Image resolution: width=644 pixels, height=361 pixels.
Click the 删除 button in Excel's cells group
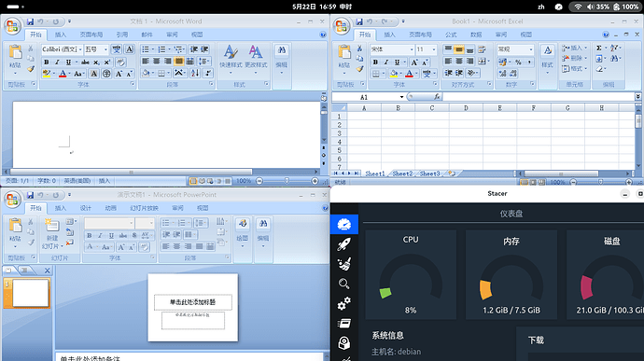tap(575, 59)
